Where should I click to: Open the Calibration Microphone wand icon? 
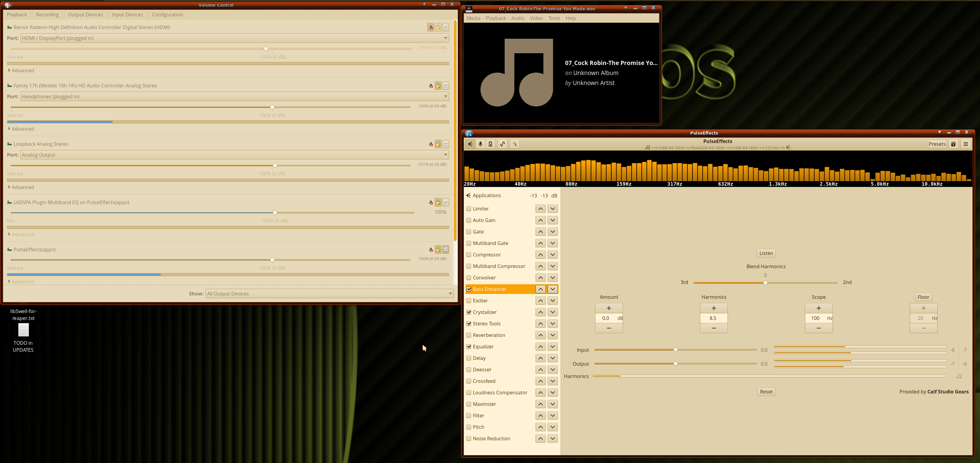coord(514,144)
